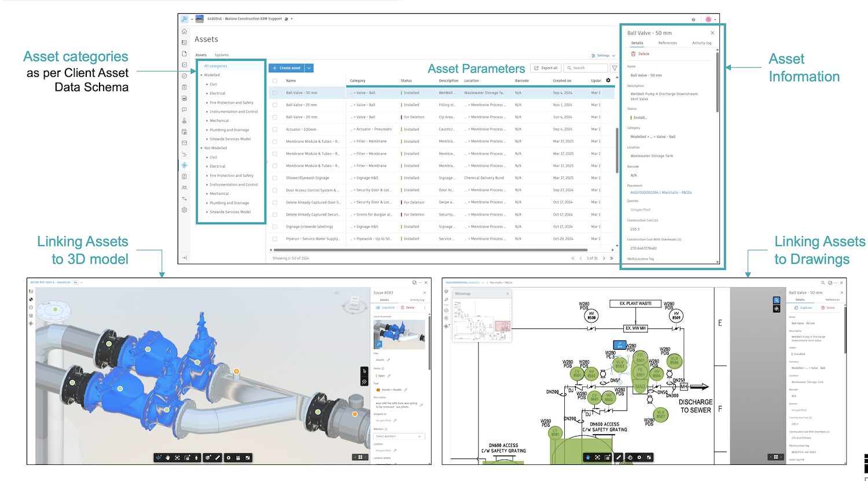868x481 pixels.
Task: Open the product picker icon at top left
Action: [185, 19]
